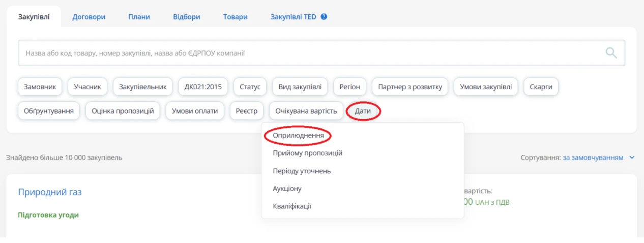Switch to the Закупівлі TED tab

click(x=293, y=17)
